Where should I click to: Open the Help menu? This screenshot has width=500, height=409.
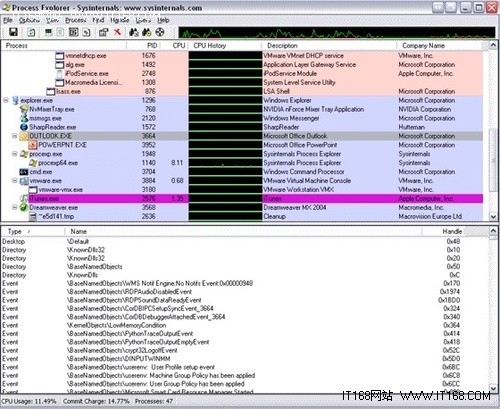point(163,20)
